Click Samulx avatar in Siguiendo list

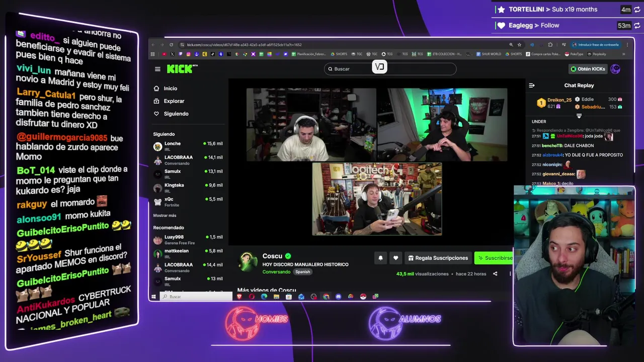(157, 174)
